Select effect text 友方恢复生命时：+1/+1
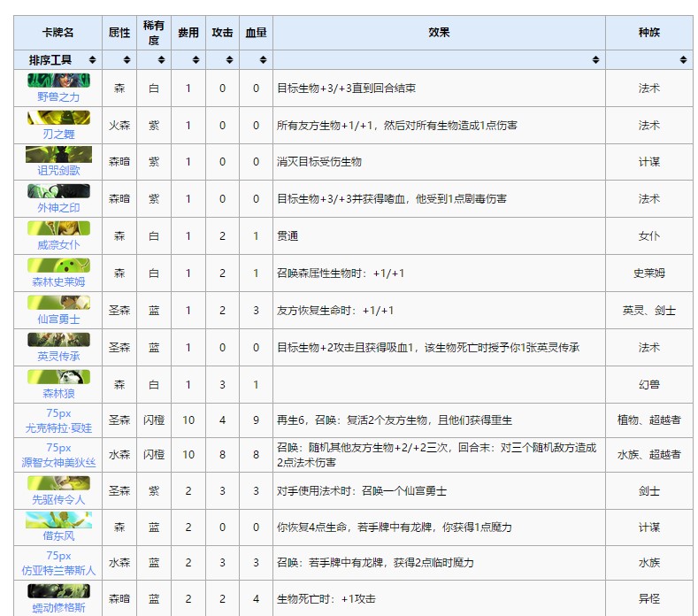This screenshot has height=616, width=698. (x=335, y=311)
